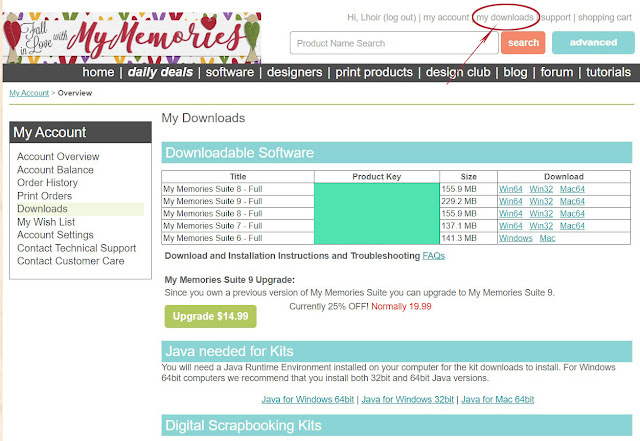Click the My Memories Suite 6 - Full title
640x441 pixels.
(213, 238)
